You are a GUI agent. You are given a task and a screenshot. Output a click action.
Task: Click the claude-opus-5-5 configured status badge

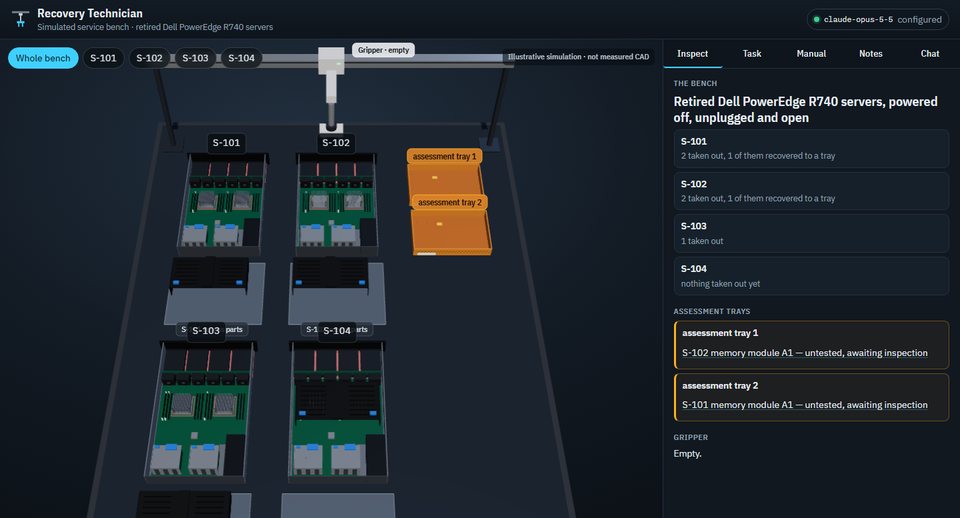[x=877, y=20]
